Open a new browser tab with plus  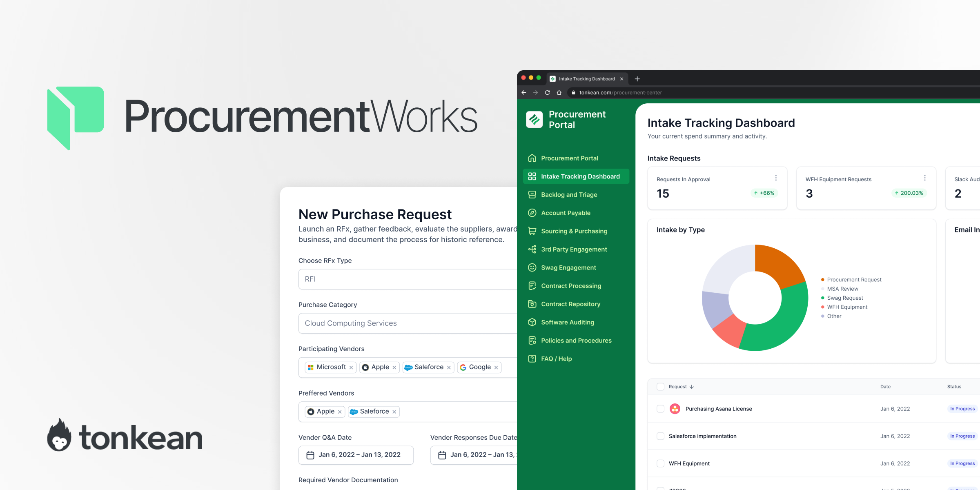point(637,79)
